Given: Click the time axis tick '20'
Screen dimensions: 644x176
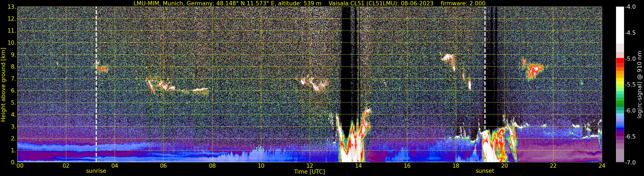Looking at the screenshot, I should pyautogui.click(x=505, y=166).
